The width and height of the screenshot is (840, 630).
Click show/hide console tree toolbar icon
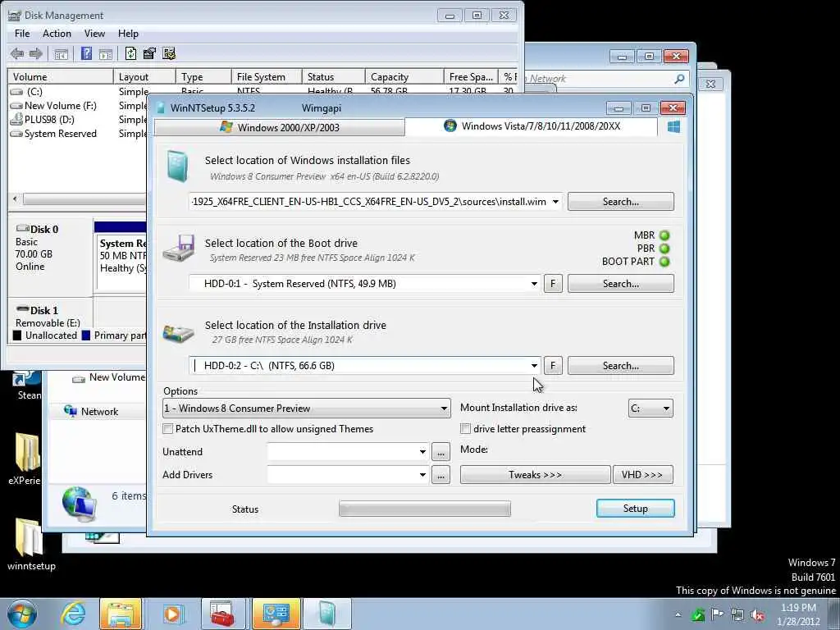pyautogui.click(x=61, y=53)
